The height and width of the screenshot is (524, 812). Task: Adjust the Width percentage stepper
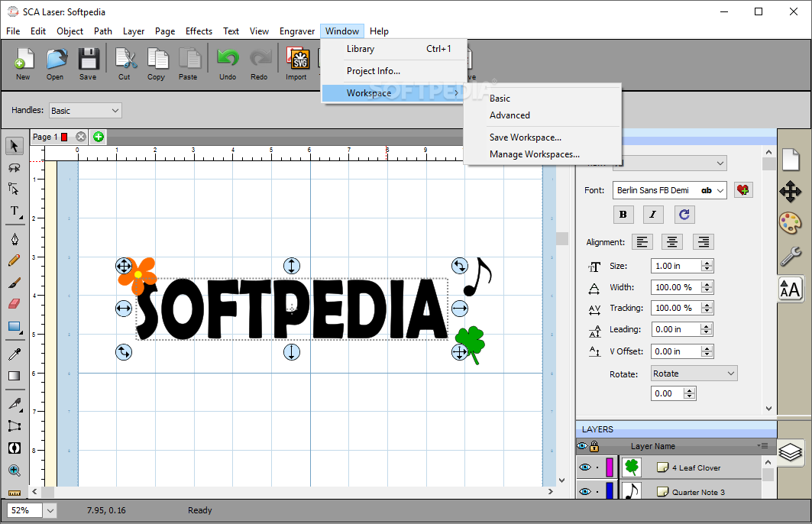click(707, 287)
